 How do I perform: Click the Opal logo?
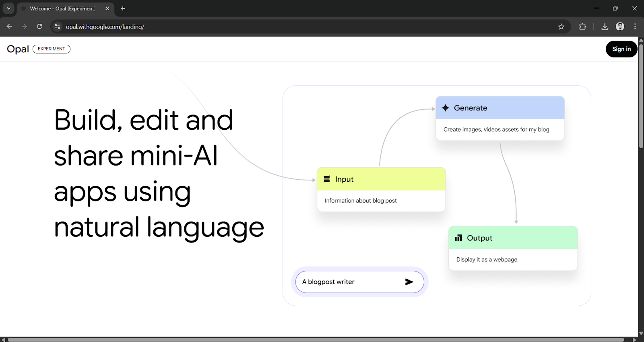pos(18,49)
